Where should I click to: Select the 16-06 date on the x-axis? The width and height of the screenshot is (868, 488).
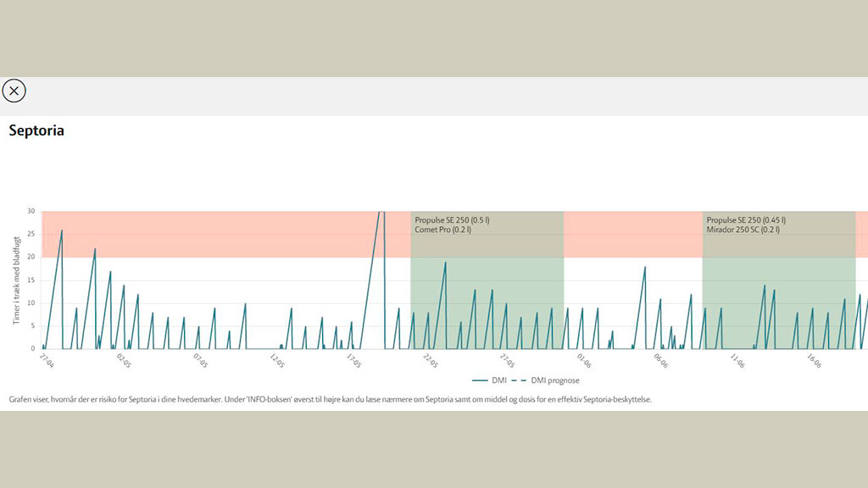(813, 361)
